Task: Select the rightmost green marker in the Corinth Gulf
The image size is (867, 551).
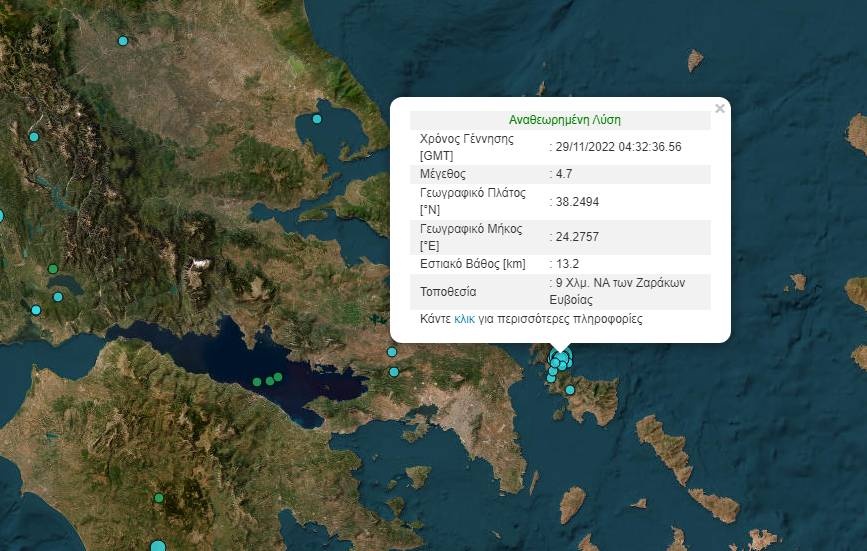Action: coord(278,376)
